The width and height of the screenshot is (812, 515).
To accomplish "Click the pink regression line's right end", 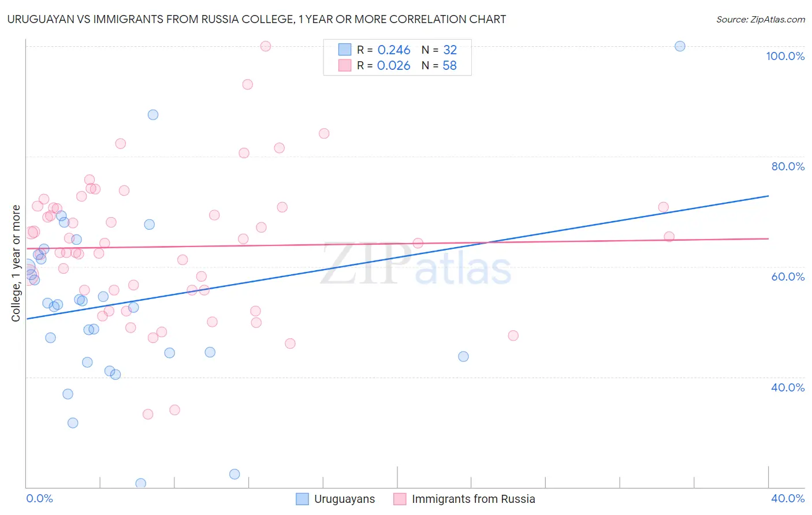I will 768,238.
